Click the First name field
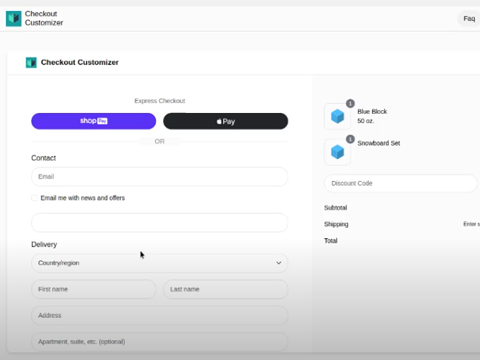This screenshot has width=480, height=360. tap(94, 289)
